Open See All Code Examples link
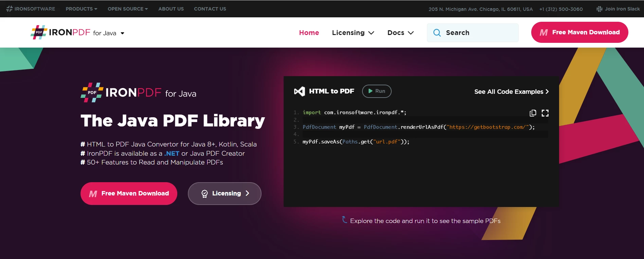Viewport: 644px width, 259px height. (512, 92)
